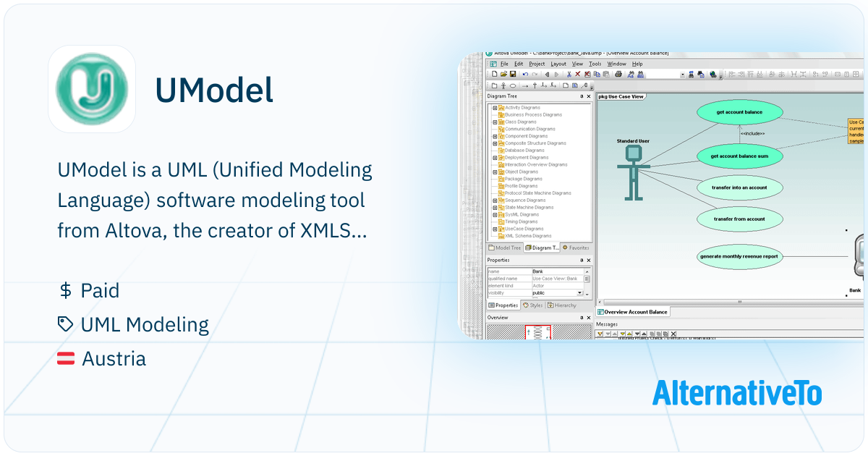Viewport: 868px width, 456px height.
Task: Select the Use Case ellipse tool
Action: [x=513, y=85]
